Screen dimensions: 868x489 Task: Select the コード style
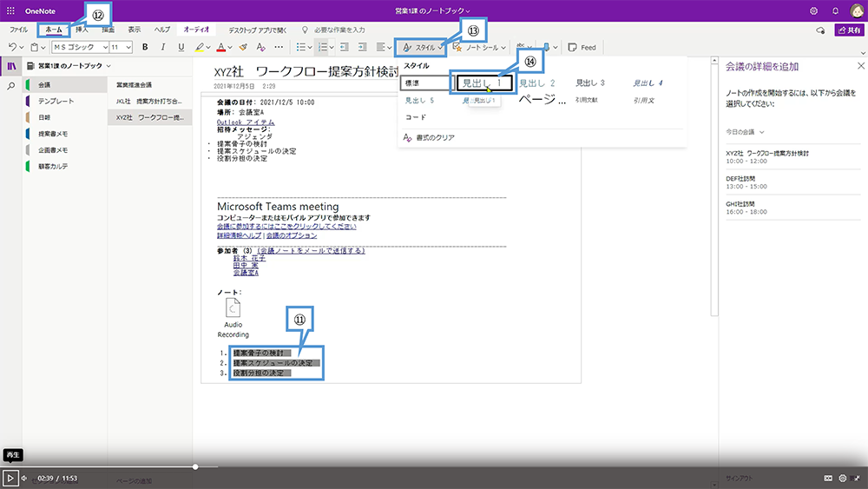pyautogui.click(x=416, y=117)
